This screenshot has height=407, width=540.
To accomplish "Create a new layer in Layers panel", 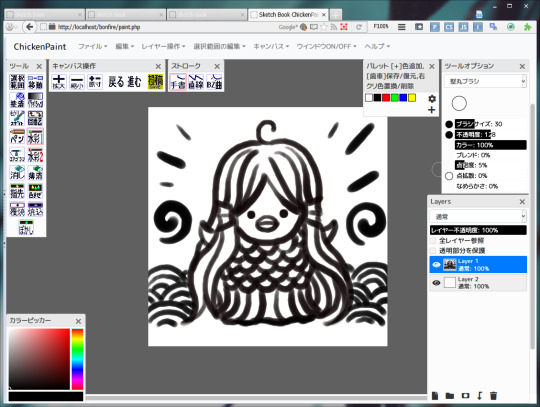I will click(x=435, y=396).
